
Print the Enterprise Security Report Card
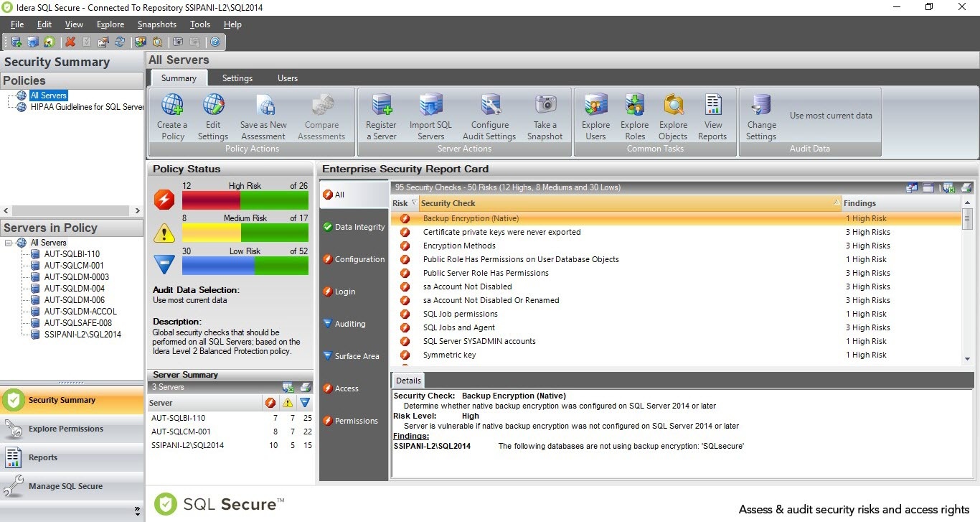tap(966, 187)
